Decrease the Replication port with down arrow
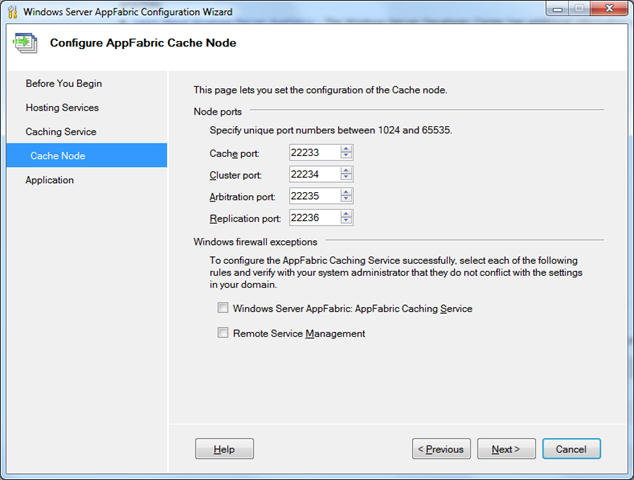 [346, 222]
